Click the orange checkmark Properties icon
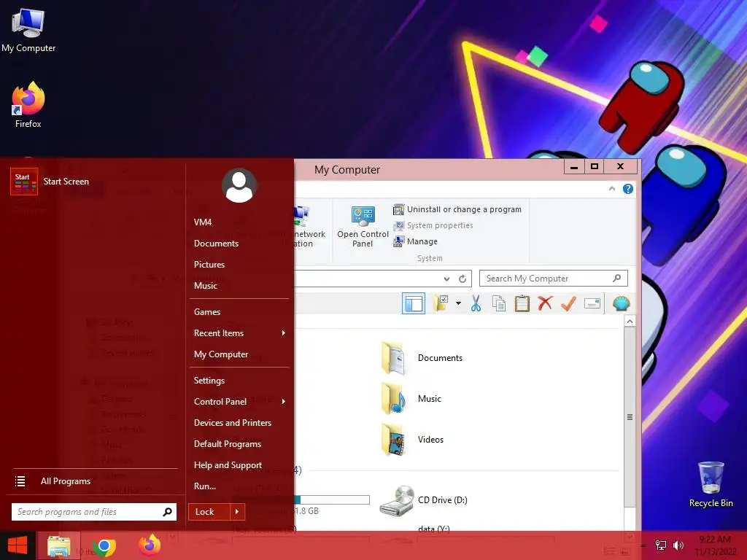The height and width of the screenshot is (560, 747). pos(569,303)
